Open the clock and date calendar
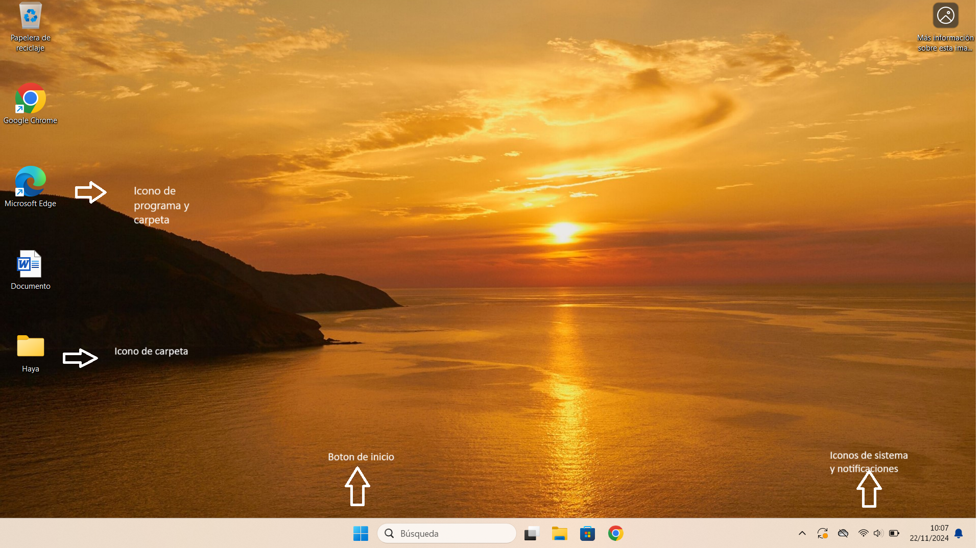The width and height of the screenshot is (980, 548). click(x=928, y=533)
